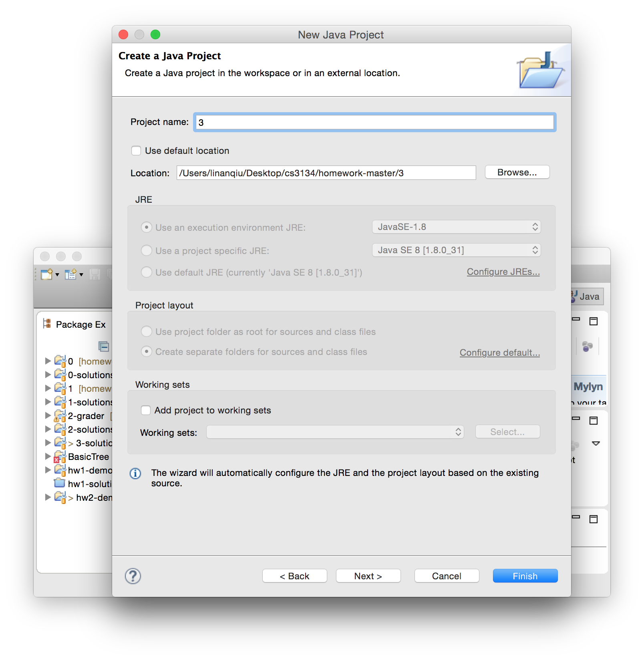Image resolution: width=644 pixels, height=661 pixels.
Task: Select the 3-solutions project row
Action: tap(79, 443)
